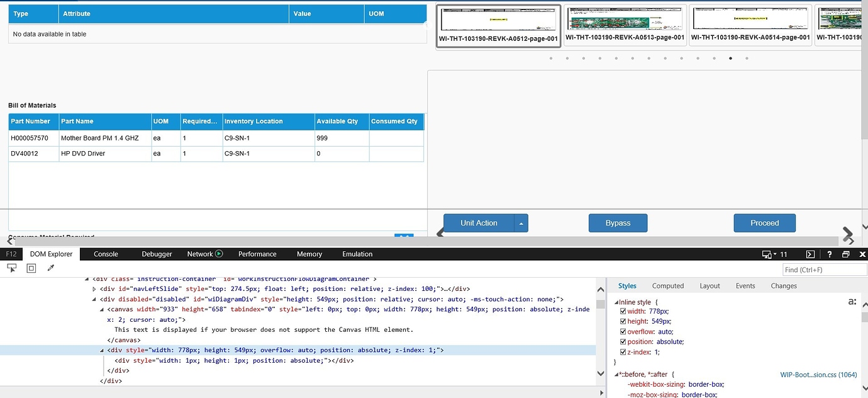This screenshot has height=398, width=868.
Task: Collapse the canvas element node
Action: [103, 309]
